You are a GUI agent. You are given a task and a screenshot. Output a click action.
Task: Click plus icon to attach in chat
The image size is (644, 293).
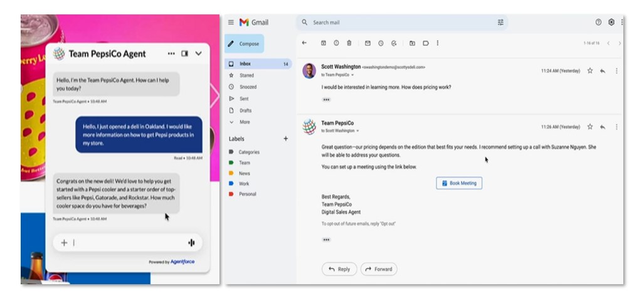[x=63, y=243]
